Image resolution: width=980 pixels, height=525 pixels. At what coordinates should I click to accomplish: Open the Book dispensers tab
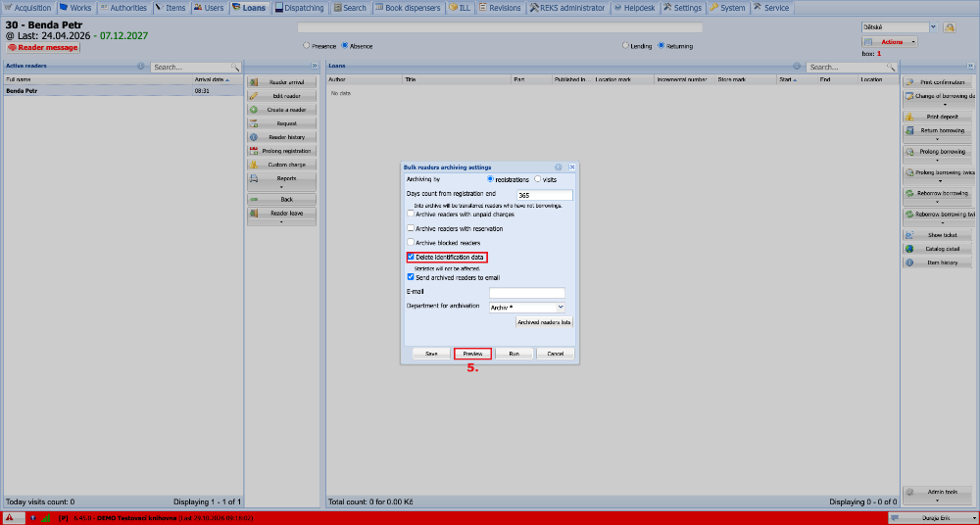[x=408, y=8]
